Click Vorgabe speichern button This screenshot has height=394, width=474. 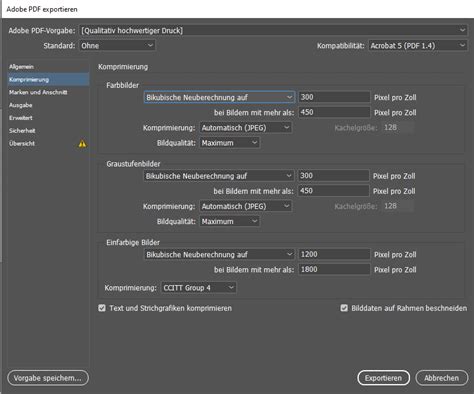pos(48,378)
